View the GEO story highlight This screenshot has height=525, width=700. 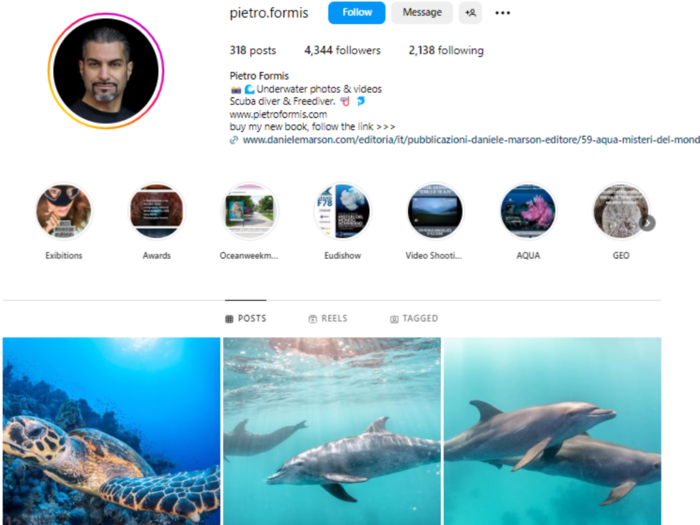point(621,211)
